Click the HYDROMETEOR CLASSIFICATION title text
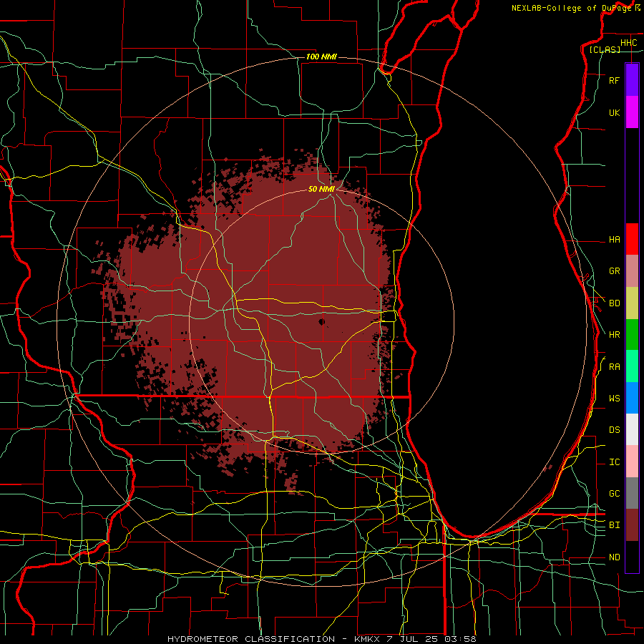 251,639
